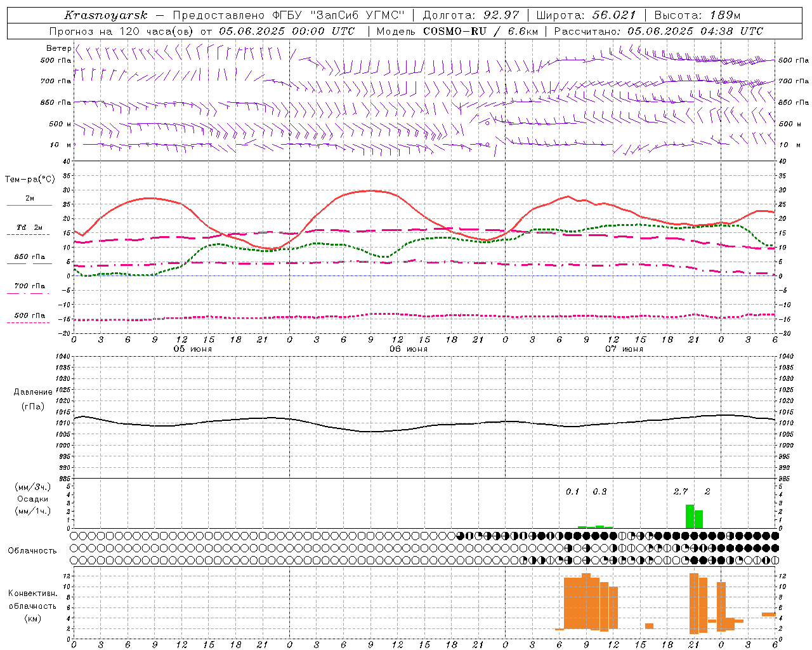Image resolution: width=812 pixels, height=650 pixels.
Task: Click the tallest green precipitation bar
Action: [x=690, y=517]
